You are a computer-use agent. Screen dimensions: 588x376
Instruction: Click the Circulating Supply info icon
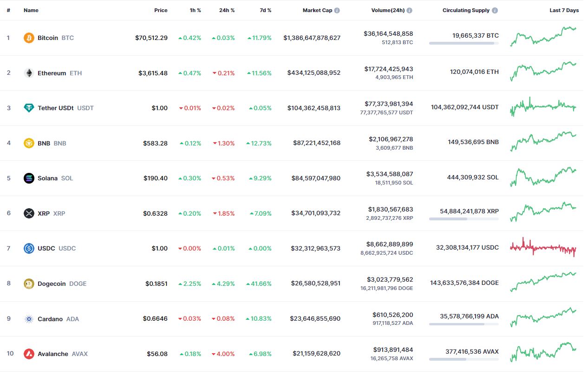pos(495,10)
